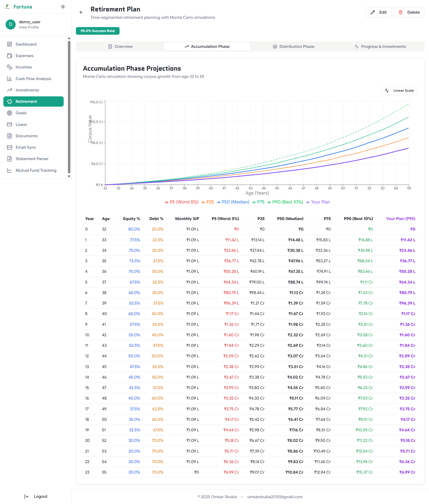Select the Goals target icon

click(9, 113)
